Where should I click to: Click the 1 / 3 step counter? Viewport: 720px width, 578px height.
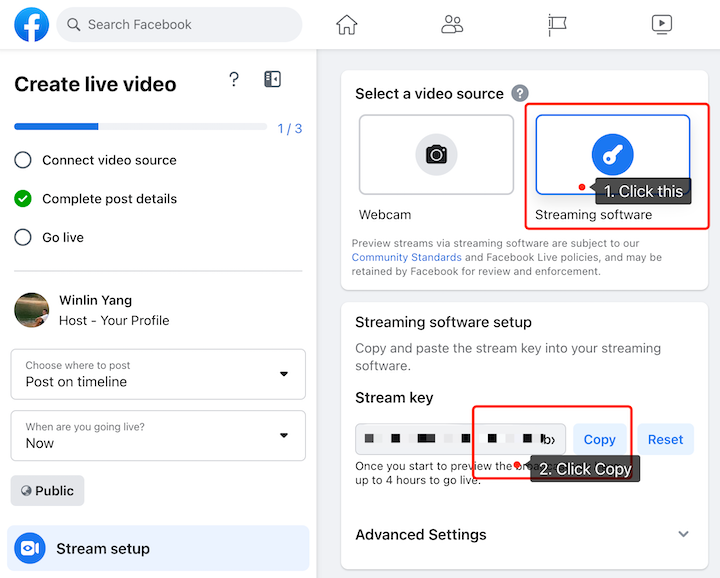tap(290, 129)
